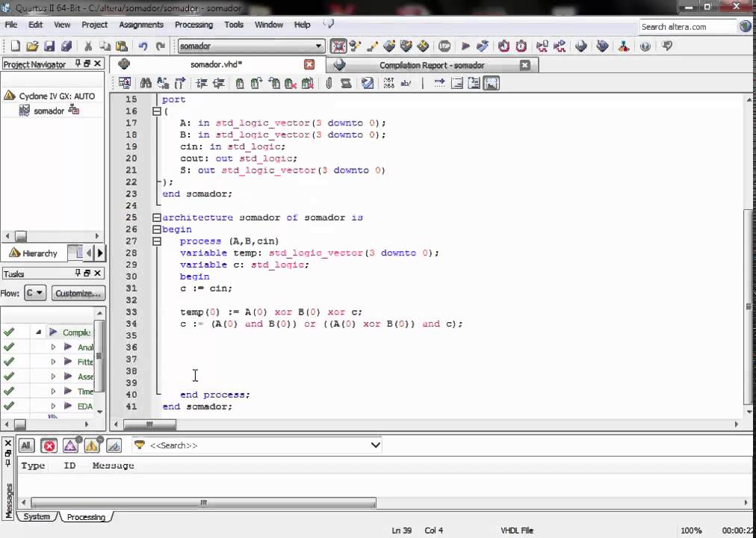The width and height of the screenshot is (756, 538).
Task: Open the Tools menu
Action: [x=234, y=25]
